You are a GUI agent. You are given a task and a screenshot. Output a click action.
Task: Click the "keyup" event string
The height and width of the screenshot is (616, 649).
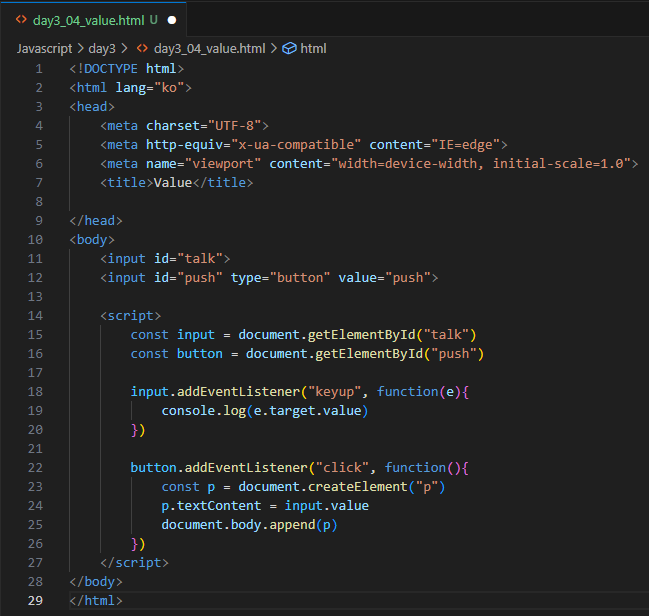(334, 392)
